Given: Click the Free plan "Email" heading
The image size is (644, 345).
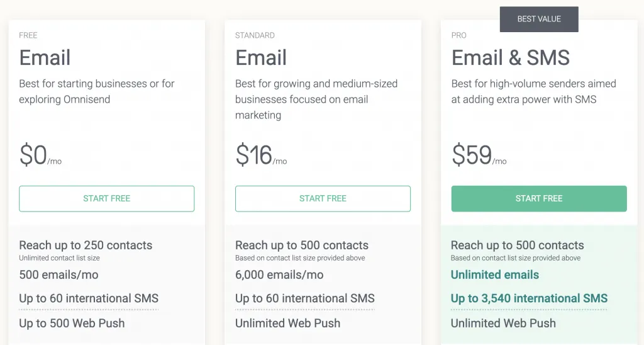Looking at the screenshot, I should click(x=45, y=58).
